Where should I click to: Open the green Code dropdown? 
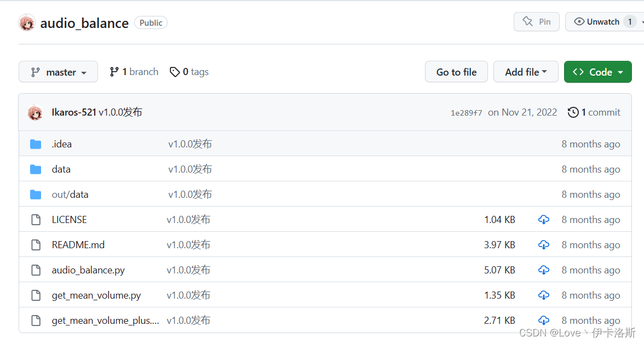click(x=597, y=72)
